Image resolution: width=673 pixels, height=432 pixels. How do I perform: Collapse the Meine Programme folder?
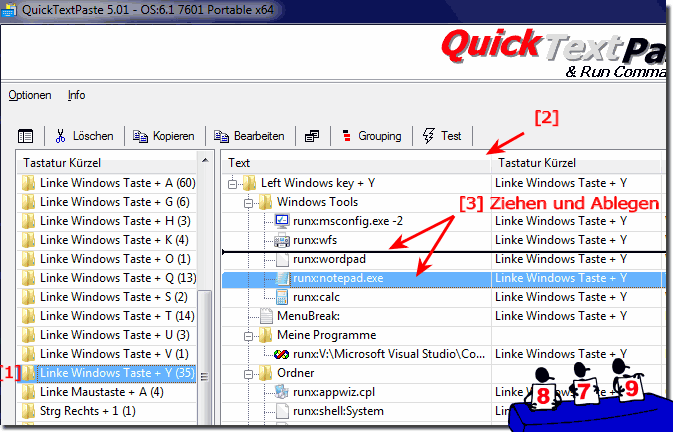pyautogui.click(x=248, y=335)
